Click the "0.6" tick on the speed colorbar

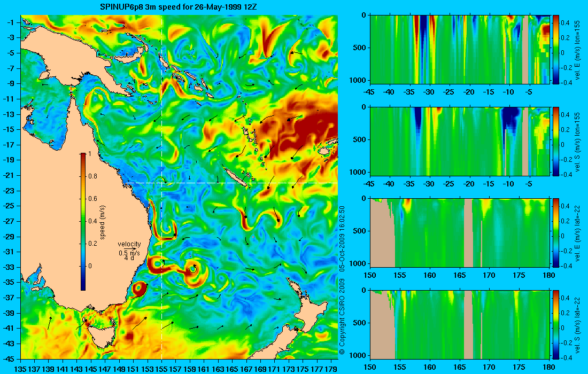[92, 199]
